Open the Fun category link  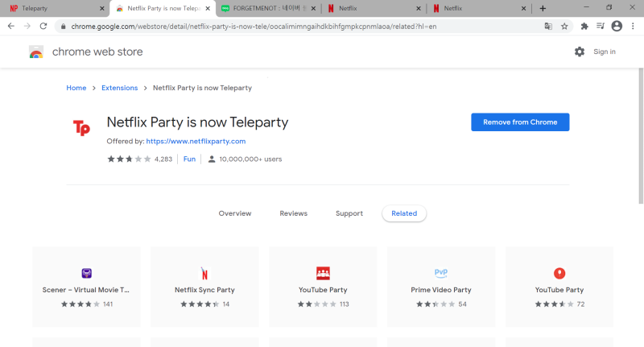coord(189,159)
